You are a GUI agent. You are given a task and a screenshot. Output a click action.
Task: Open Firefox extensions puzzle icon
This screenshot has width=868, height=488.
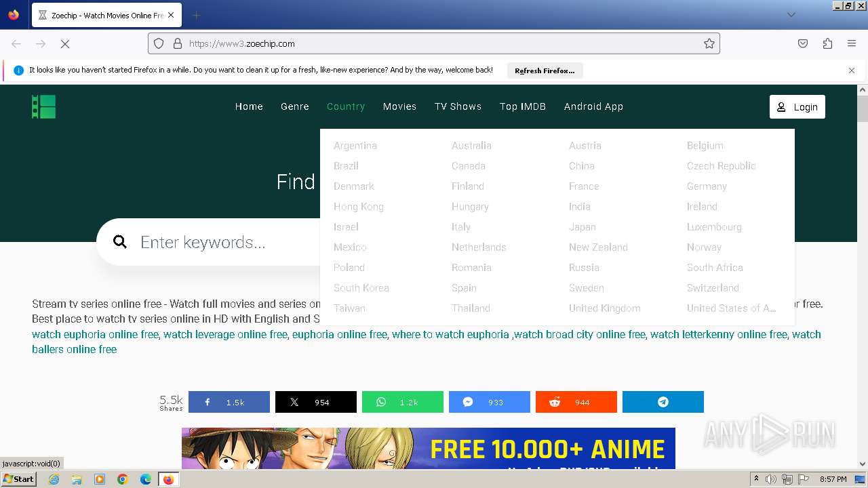click(x=827, y=43)
